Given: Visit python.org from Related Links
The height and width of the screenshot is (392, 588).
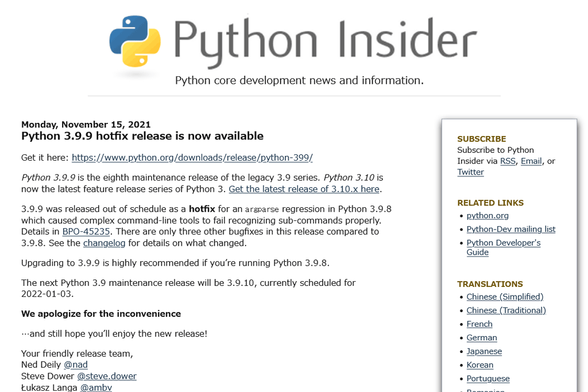Looking at the screenshot, I should [488, 215].
